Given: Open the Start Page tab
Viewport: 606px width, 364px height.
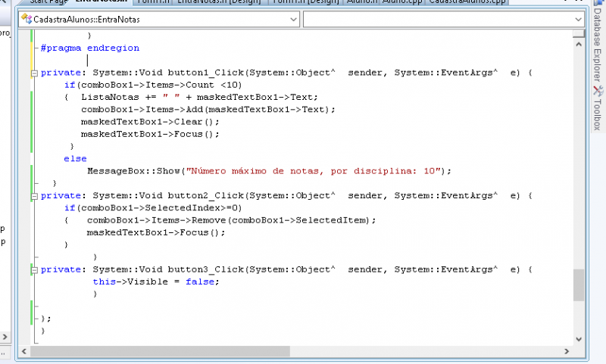Looking at the screenshot, I should pyautogui.click(x=47, y=2).
